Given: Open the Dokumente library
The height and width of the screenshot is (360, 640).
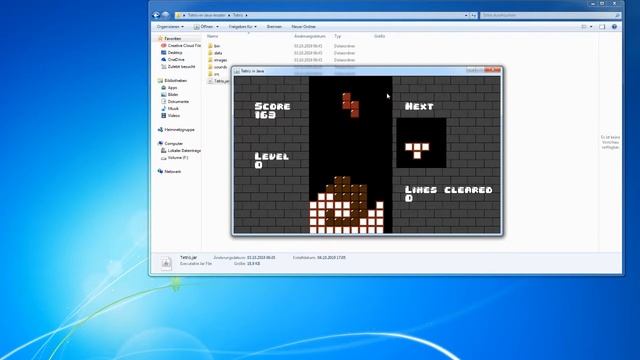Looking at the screenshot, I should (175, 101).
